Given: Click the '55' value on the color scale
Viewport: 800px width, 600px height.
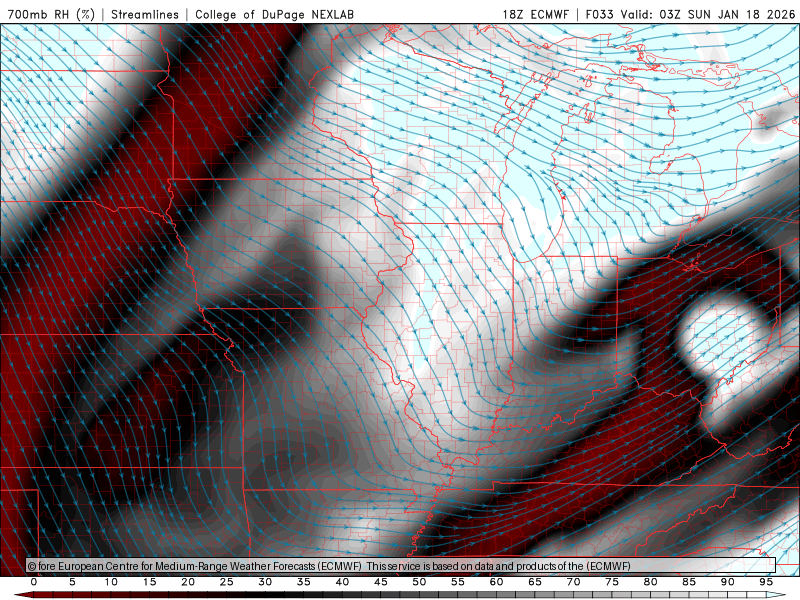Looking at the screenshot, I should (x=458, y=582).
